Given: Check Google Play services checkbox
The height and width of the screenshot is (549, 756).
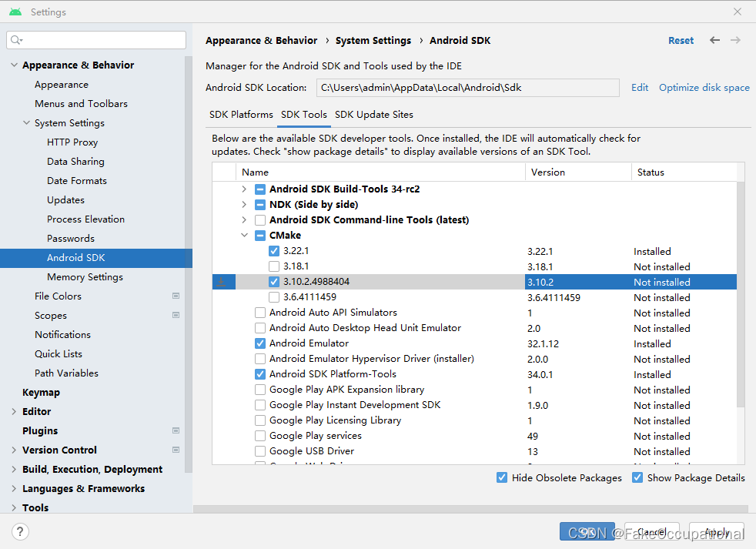Looking at the screenshot, I should point(260,436).
